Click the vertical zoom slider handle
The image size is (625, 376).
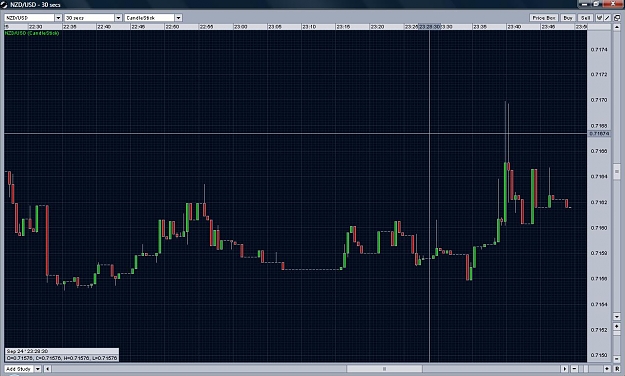tap(617, 333)
